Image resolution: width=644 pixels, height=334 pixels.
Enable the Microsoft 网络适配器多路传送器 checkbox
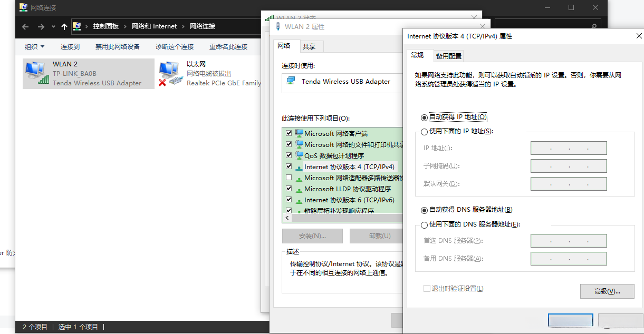pos(289,178)
